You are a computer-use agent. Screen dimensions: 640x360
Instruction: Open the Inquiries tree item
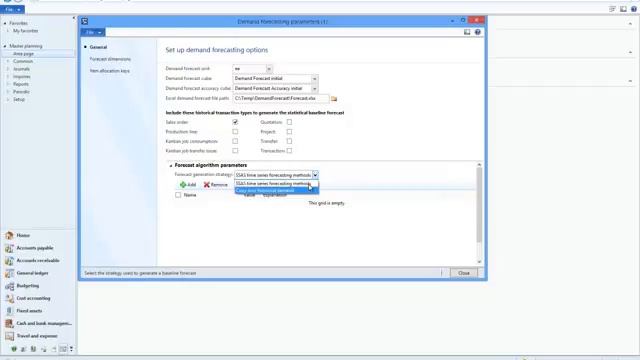coord(22,77)
